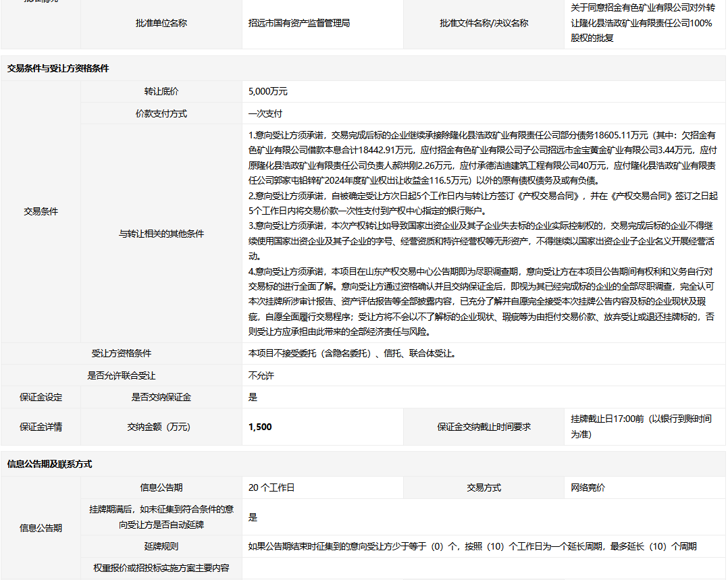Select the 批准文件名称/决议名称 label cell
This screenshot has width=728, height=580.
[484, 23]
